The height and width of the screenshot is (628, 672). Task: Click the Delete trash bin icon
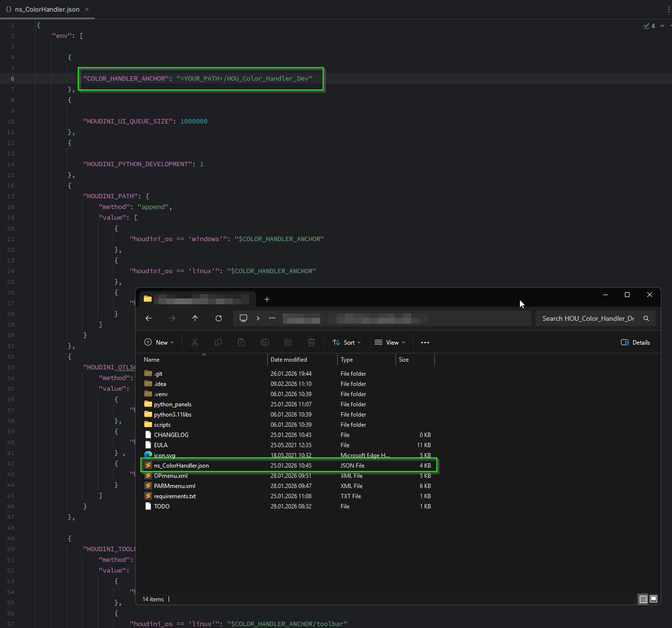click(x=311, y=343)
